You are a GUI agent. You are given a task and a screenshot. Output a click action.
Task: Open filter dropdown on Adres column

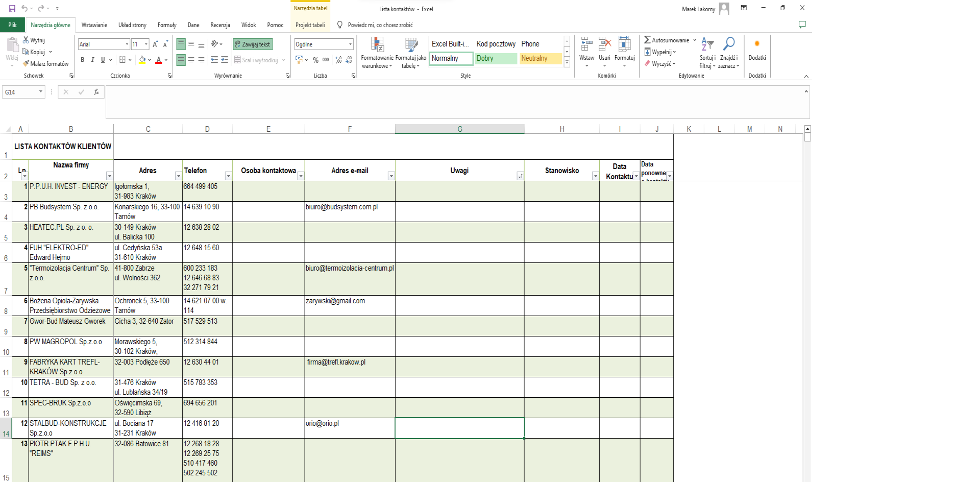click(178, 176)
